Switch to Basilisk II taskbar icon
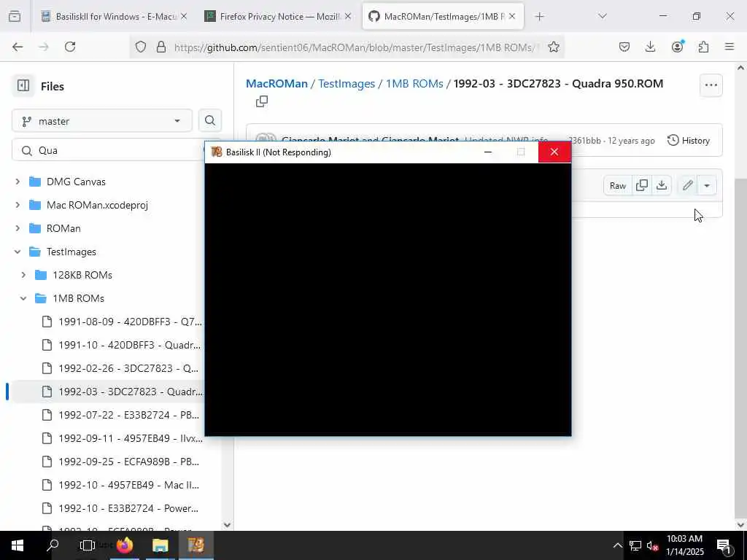Screen dimensions: 747x560 [196, 545]
